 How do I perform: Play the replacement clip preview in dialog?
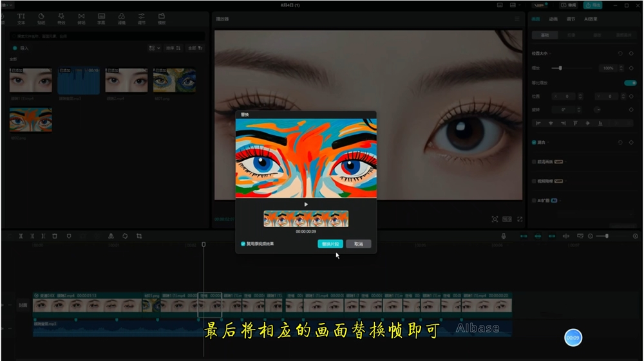pos(306,204)
